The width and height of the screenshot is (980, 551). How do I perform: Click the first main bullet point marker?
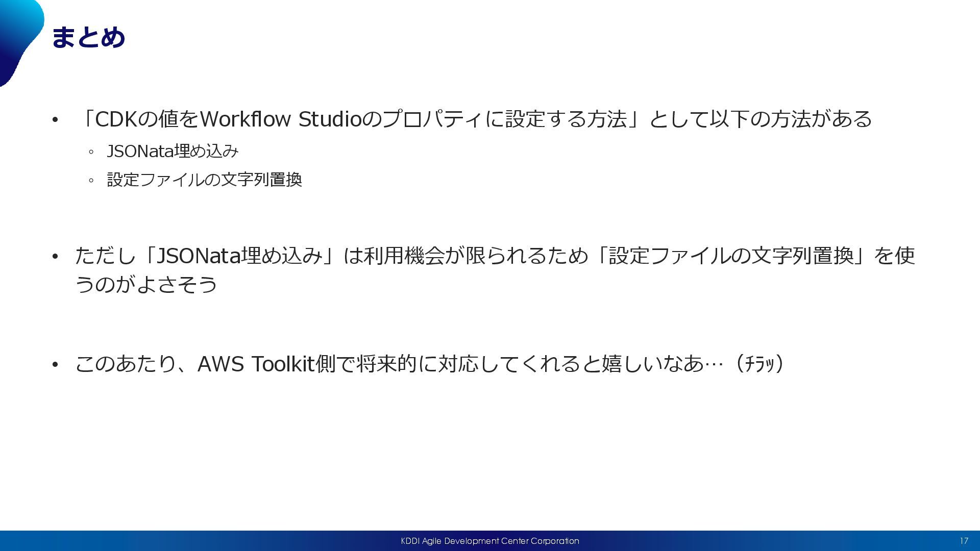coord(55,120)
